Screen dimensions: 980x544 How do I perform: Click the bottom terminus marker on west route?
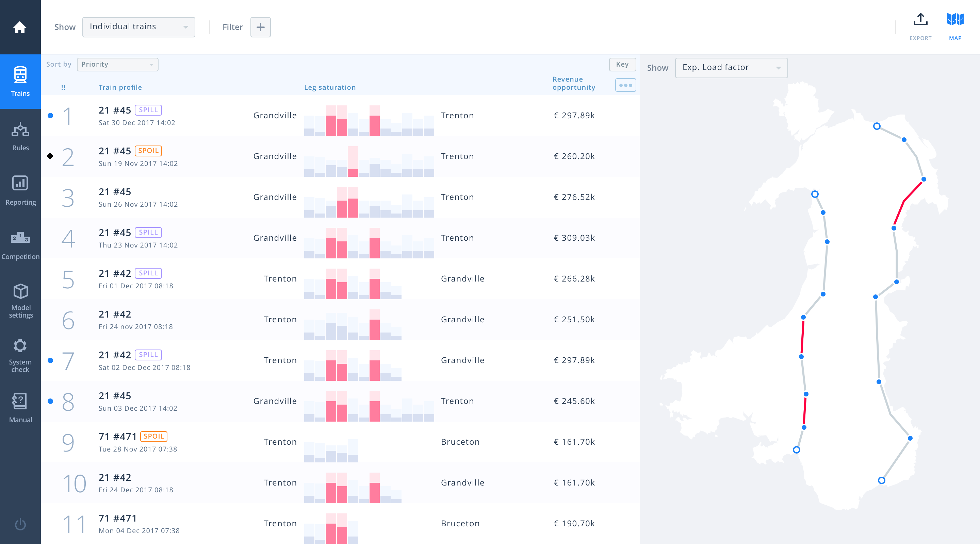(796, 450)
